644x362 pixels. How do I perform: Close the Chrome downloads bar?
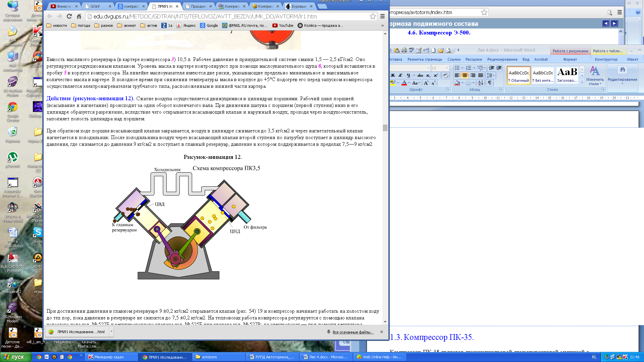[381, 332]
